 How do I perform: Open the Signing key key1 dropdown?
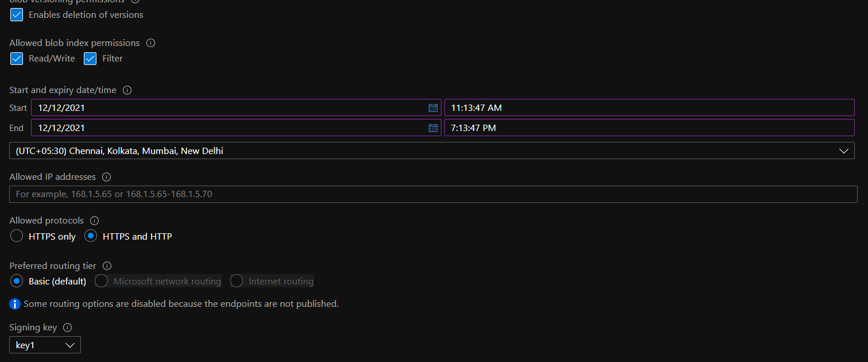coord(45,345)
